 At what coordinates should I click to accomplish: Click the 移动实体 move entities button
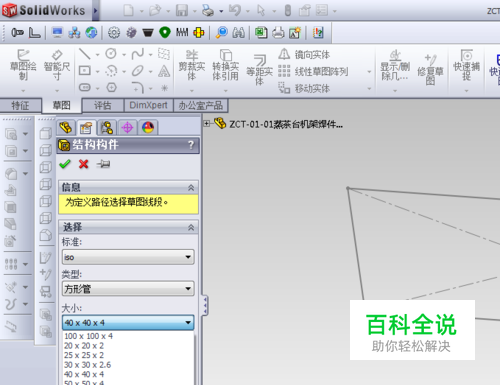pos(304,88)
